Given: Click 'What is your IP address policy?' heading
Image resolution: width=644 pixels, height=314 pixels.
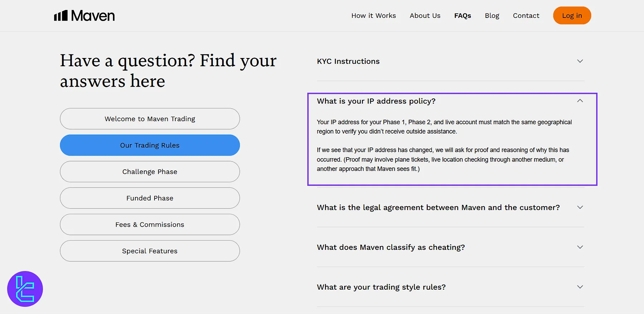Looking at the screenshot, I should 376,101.
